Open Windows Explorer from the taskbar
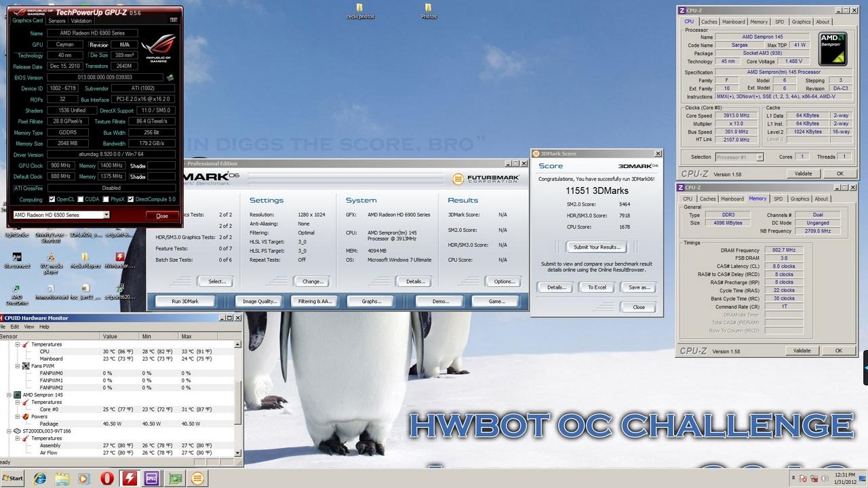The height and width of the screenshot is (488, 868). [x=62, y=479]
